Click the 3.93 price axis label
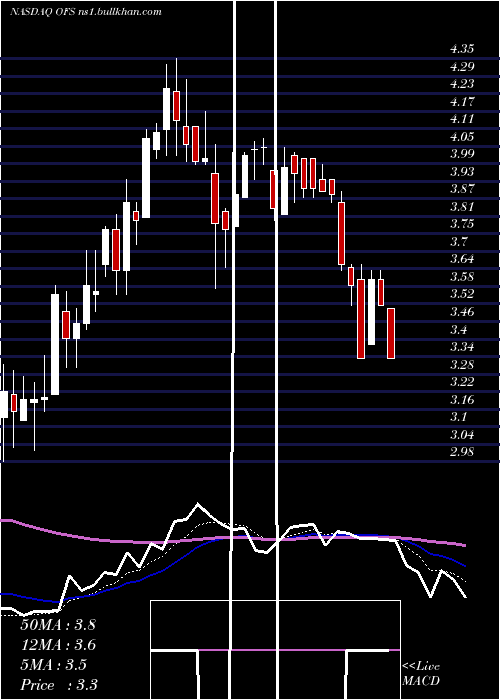Viewport: 500px width, 700px height. click(462, 171)
